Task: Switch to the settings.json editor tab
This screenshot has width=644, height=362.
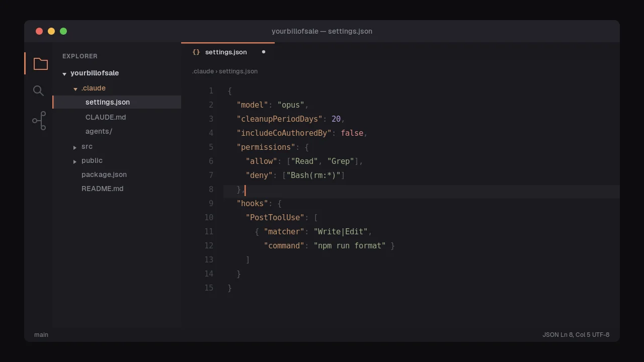Action: click(228, 52)
